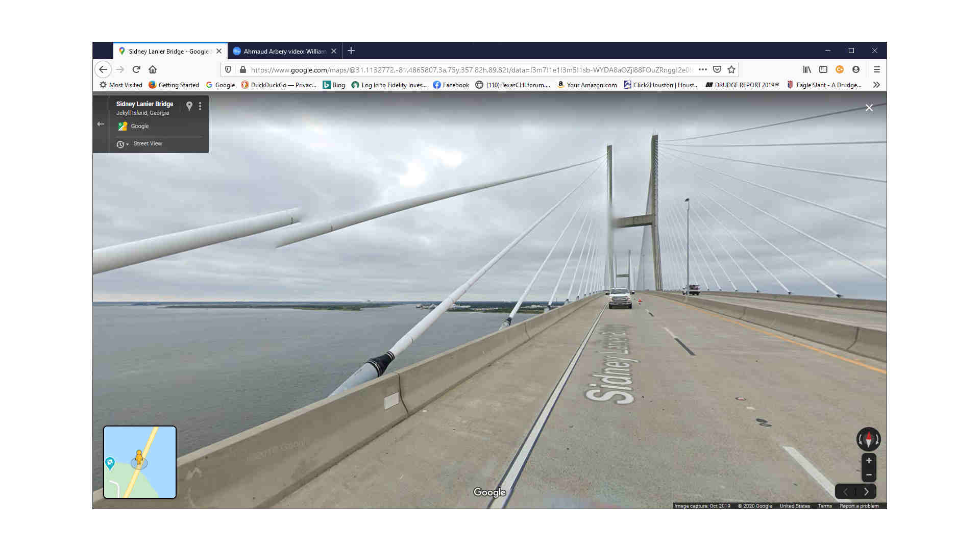Open the Firefox hamburger menu
The height and width of the screenshot is (551, 980).
877,69
